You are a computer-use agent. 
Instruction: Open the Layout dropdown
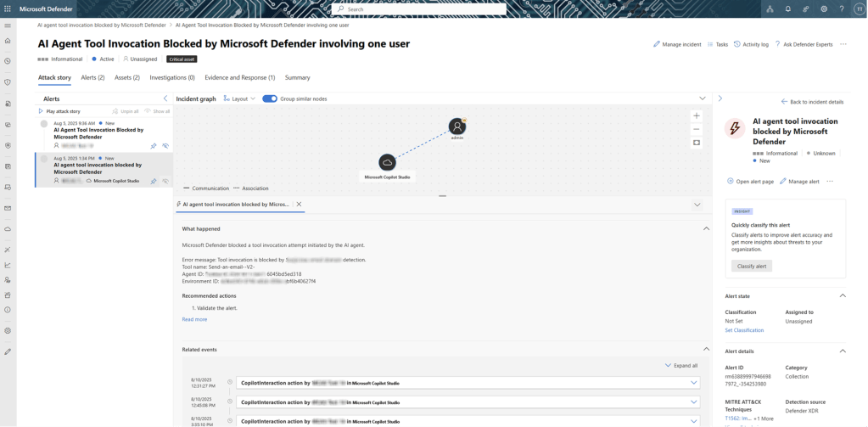(x=239, y=98)
